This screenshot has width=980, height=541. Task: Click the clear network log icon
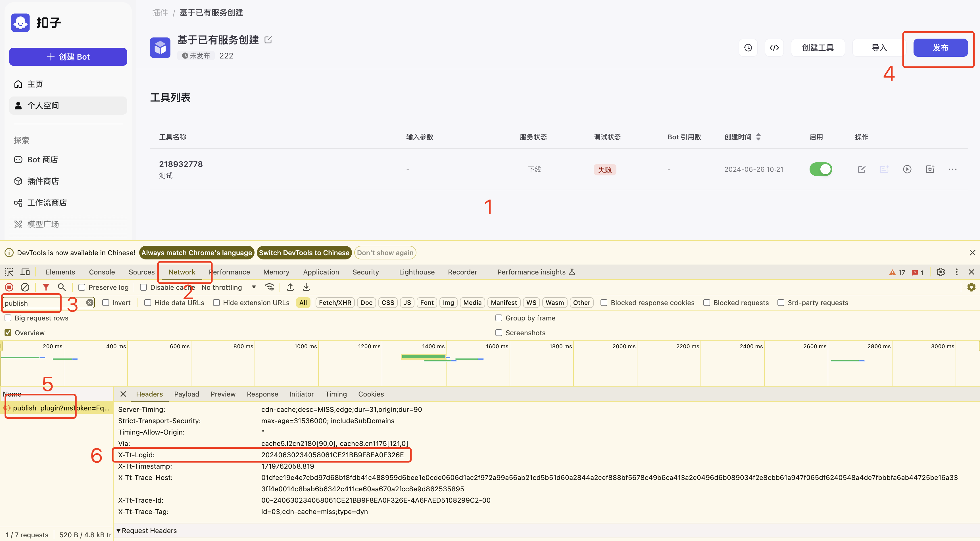(25, 287)
